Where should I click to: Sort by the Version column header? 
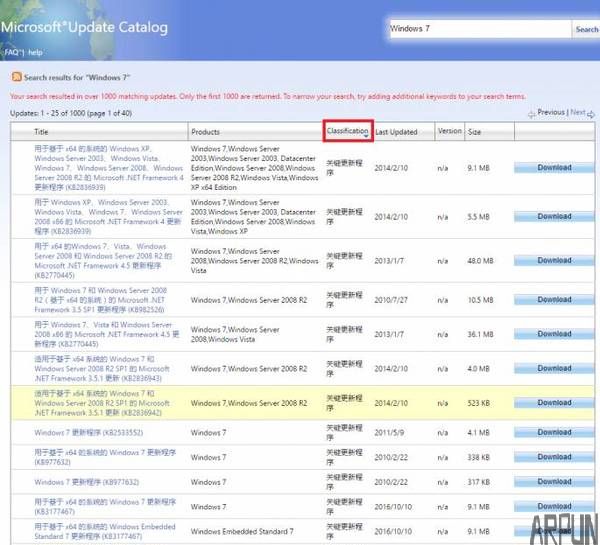(450, 131)
